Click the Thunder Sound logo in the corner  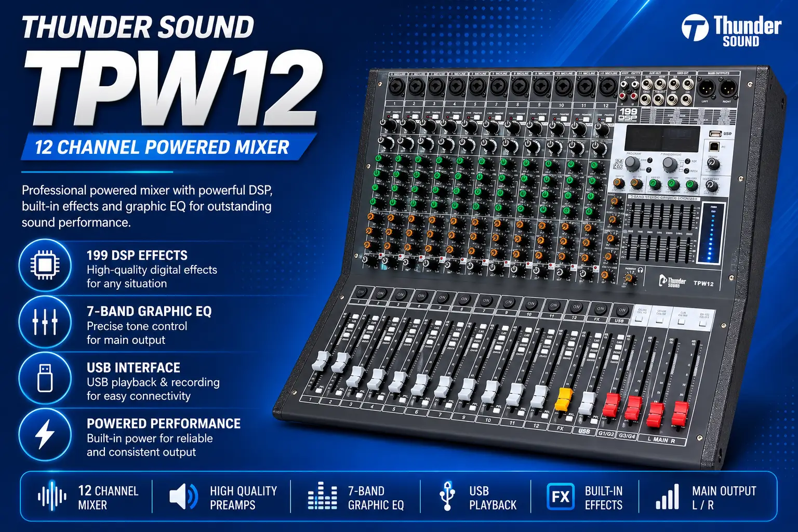coord(731,29)
